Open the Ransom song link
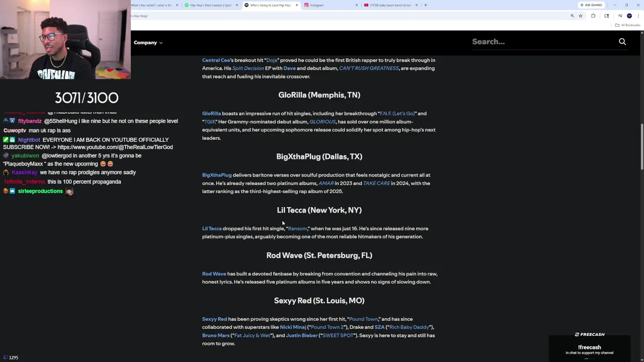This screenshot has height=362, width=644. (x=297, y=229)
